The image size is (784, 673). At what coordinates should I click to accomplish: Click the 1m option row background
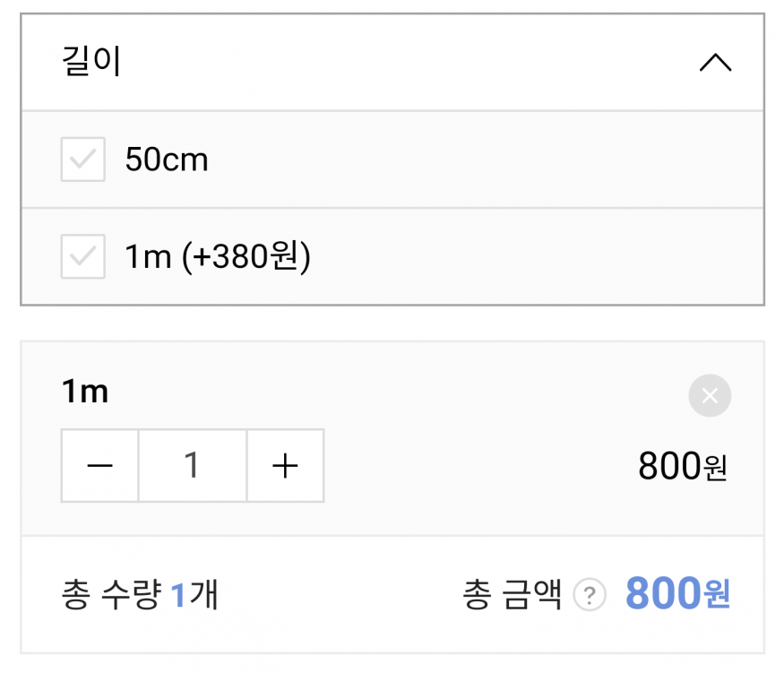coord(392,256)
